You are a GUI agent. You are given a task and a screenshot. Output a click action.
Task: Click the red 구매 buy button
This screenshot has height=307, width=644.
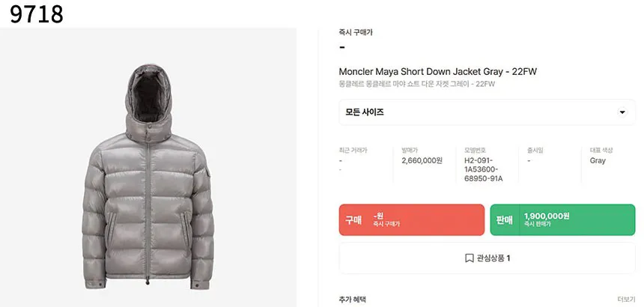click(412, 220)
